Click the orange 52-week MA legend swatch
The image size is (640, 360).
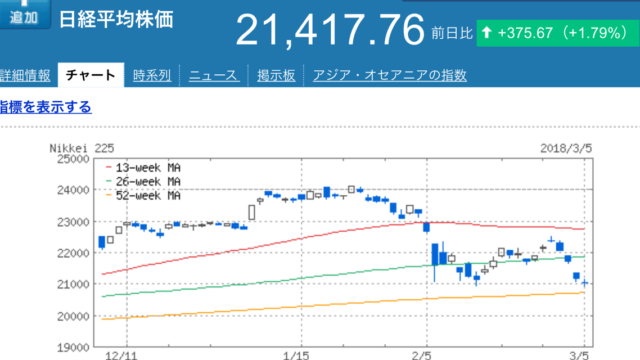(x=109, y=195)
